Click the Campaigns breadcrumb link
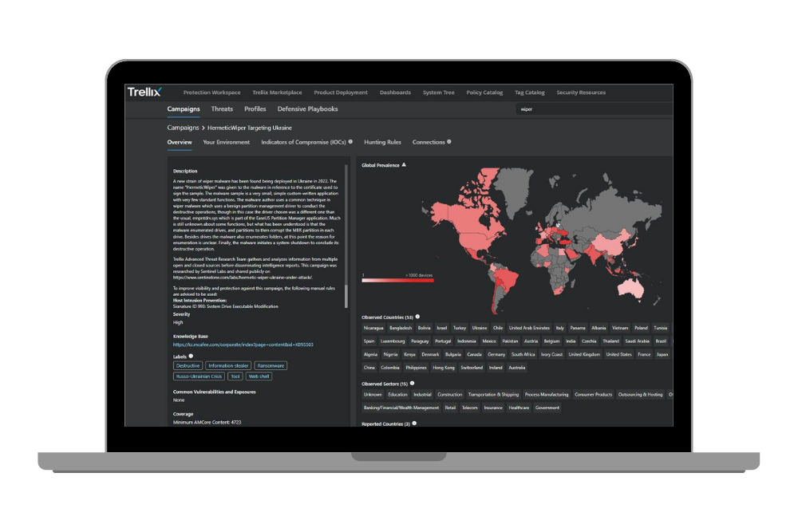This screenshot has height=532, width=798. [x=183, y=128]
